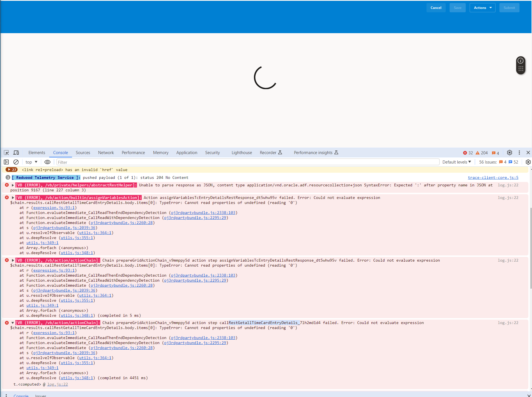Show the console sidebar panel icon
This screenshot has width=532, height=397.
point(6,162)
